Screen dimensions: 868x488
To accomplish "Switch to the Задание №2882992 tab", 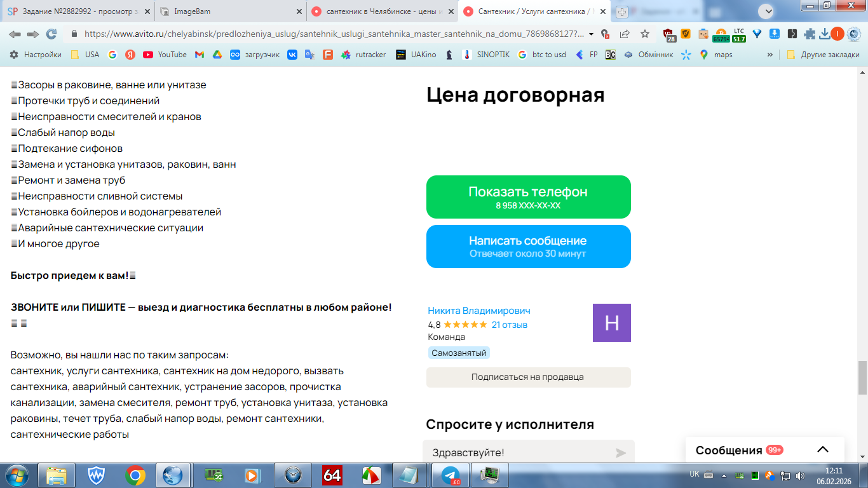I will 76,11.
